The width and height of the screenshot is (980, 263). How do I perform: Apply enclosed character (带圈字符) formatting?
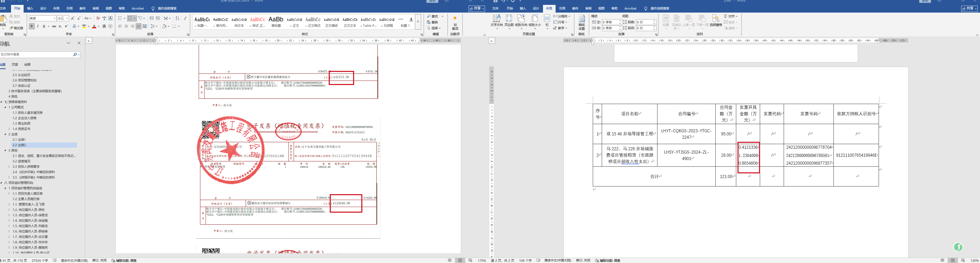(x=110, y=26)
